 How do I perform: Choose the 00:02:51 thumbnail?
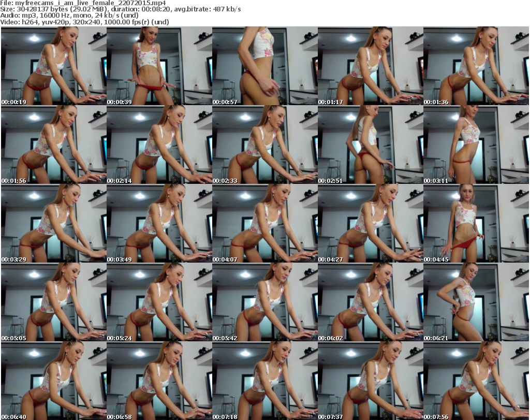tap(371, 144)
